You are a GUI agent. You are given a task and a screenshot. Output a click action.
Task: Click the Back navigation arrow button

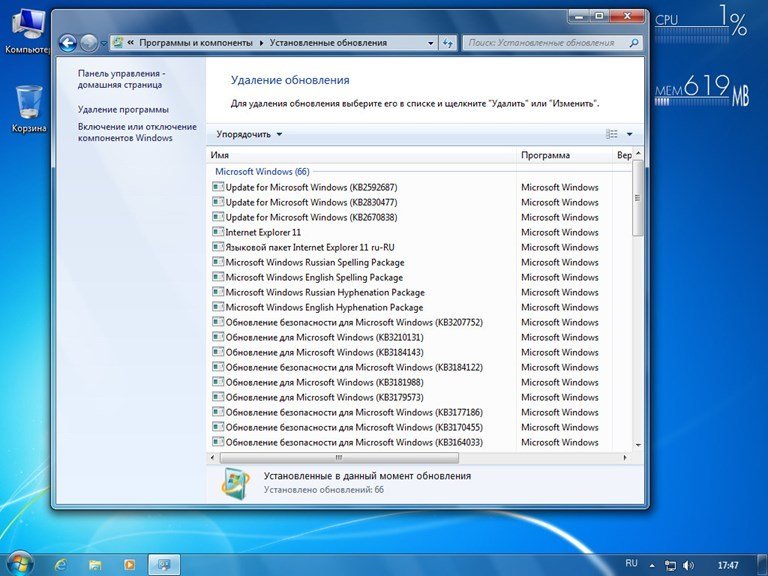(x=68, y=43)
